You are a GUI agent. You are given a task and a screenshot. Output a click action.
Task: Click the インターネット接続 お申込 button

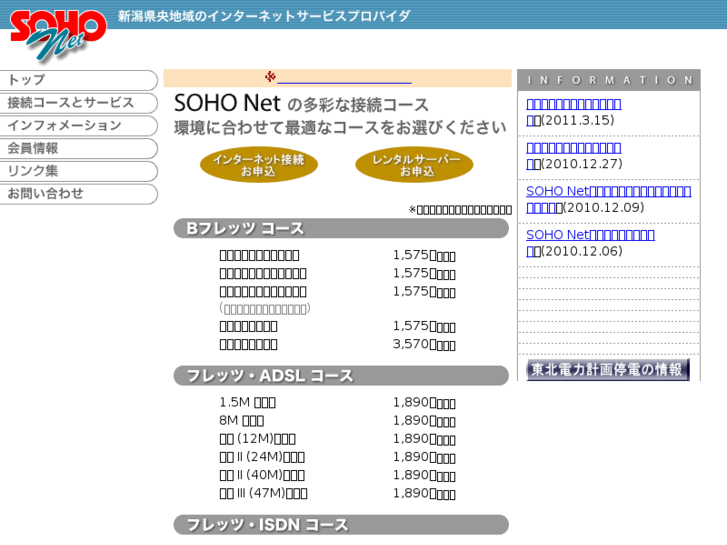click(259, 166)
